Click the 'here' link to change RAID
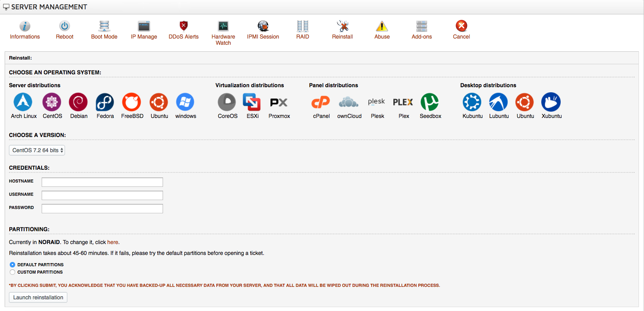Viewport: 644px width, 311px height. coord(112,242)
